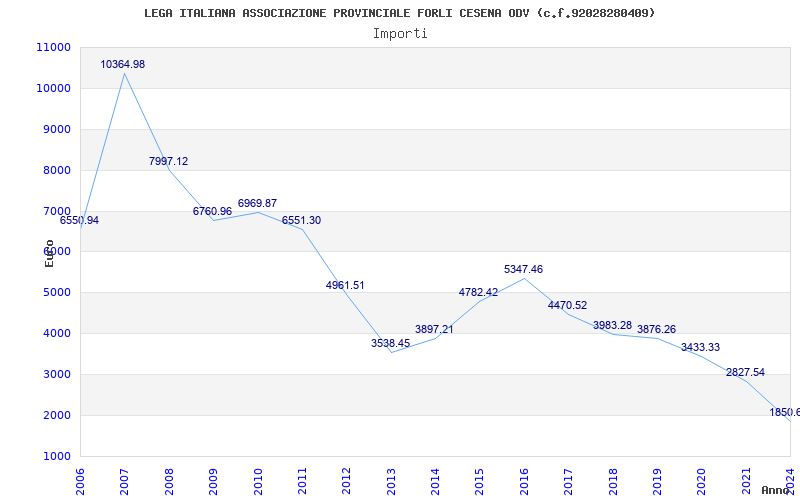
Task: Select the 2008 x-axis year label
Action: click(169, 481)
